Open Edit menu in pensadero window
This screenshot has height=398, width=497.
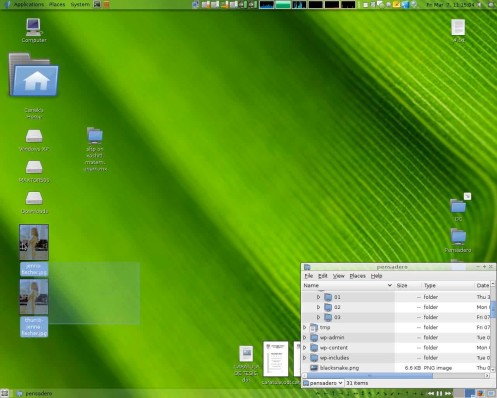323,276
